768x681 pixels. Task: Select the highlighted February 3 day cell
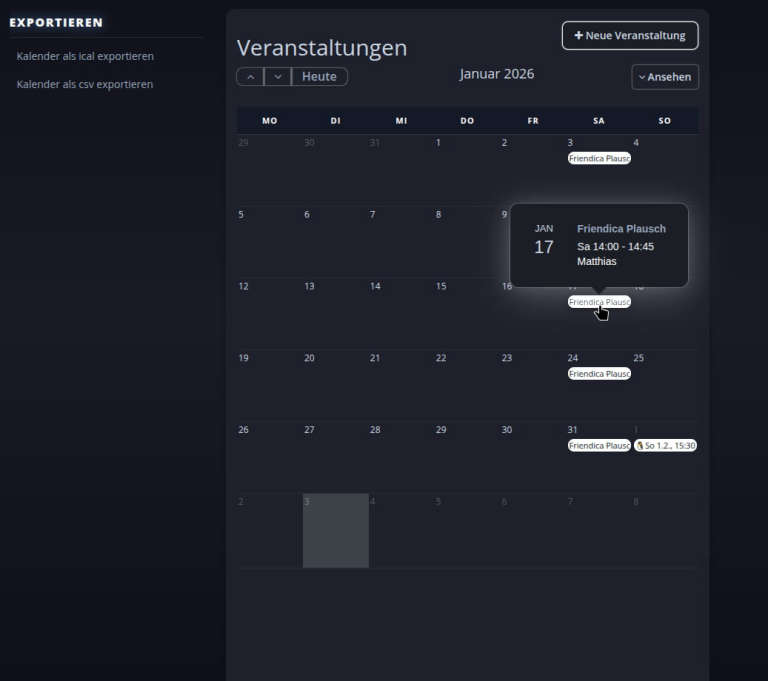(335, 531)
